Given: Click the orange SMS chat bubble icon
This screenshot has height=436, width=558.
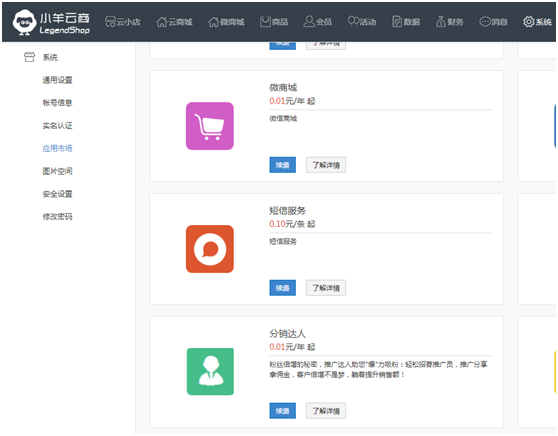Looking at the screenshot, I should pos(210,249).
